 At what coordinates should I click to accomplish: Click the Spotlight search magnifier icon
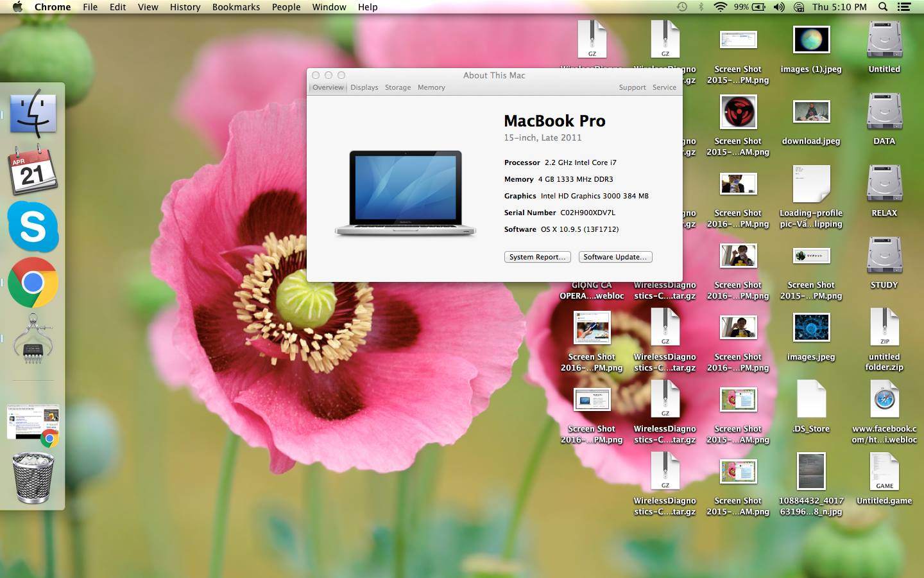[x=883, y=7]
